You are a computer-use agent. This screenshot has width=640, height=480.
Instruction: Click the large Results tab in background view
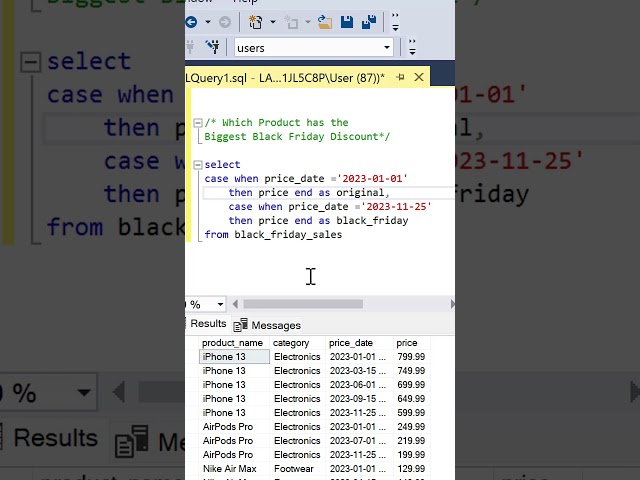click(x=56, y=438)
